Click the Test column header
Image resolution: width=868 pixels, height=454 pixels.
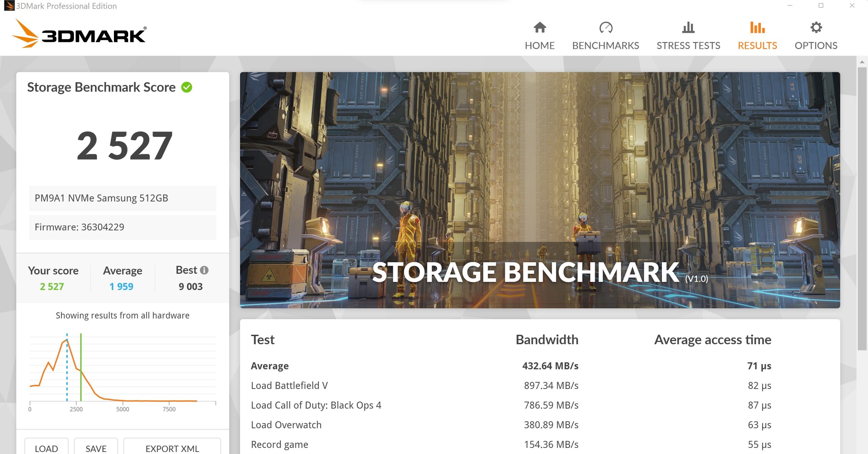pyautogui.click(x=263, y=340)
